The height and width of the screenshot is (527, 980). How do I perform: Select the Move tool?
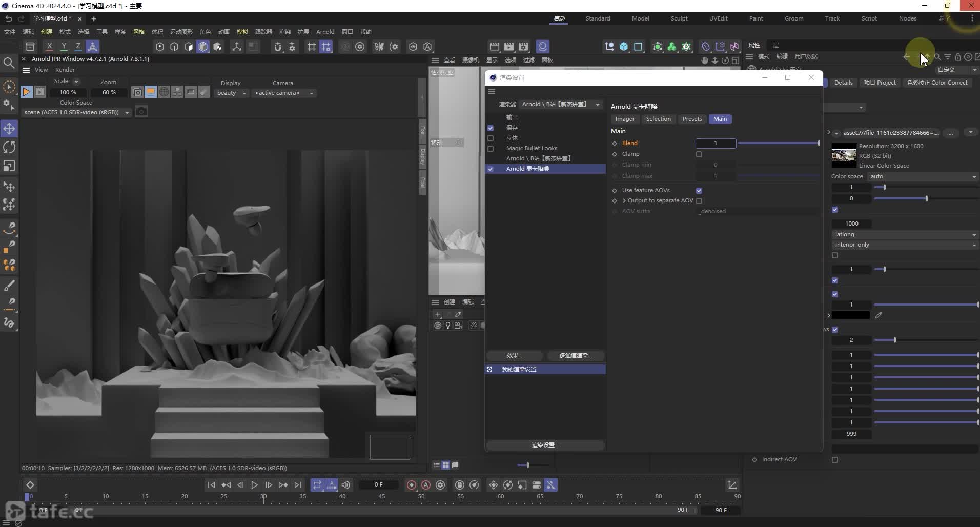9,129
